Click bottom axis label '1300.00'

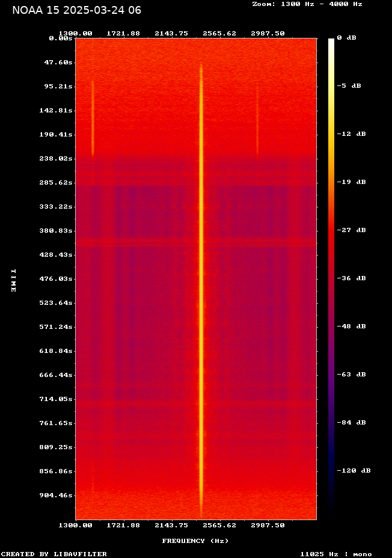click(75, 526)
